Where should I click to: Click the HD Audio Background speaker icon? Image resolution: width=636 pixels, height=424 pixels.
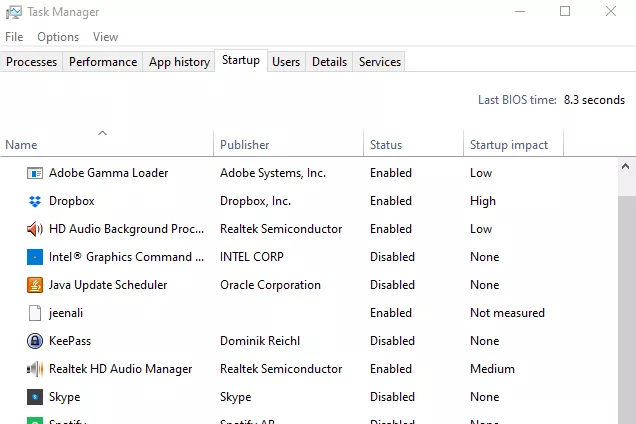point(35,229)
